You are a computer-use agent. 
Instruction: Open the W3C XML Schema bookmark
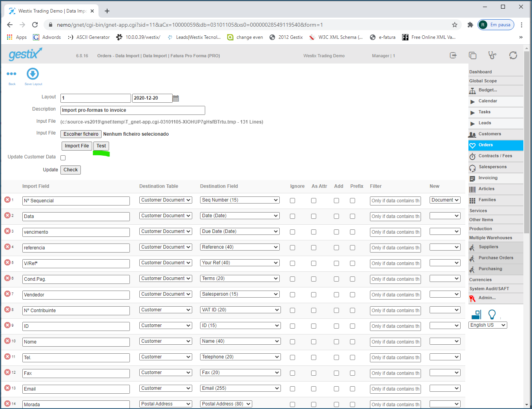[x=336, y=37]
